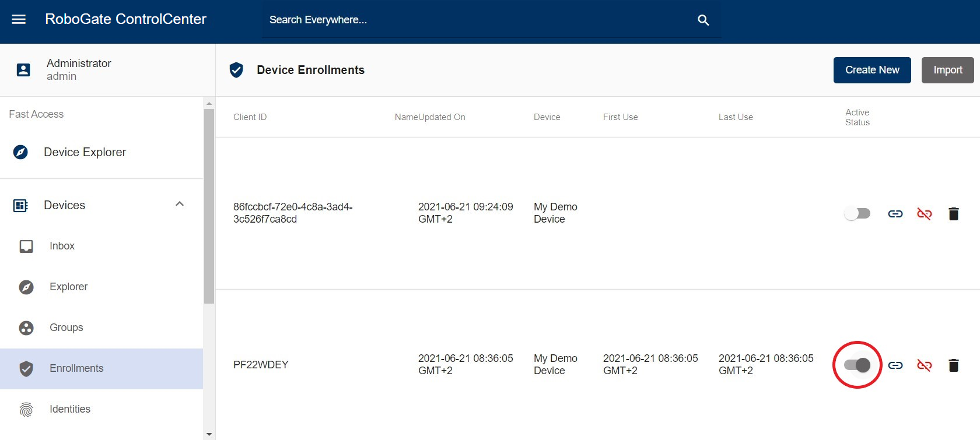Click the Last Use column header

coord(736,117)
